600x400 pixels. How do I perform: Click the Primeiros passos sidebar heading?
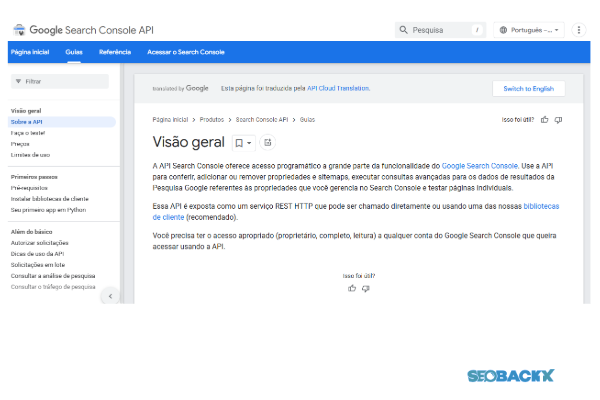[34, 177]
